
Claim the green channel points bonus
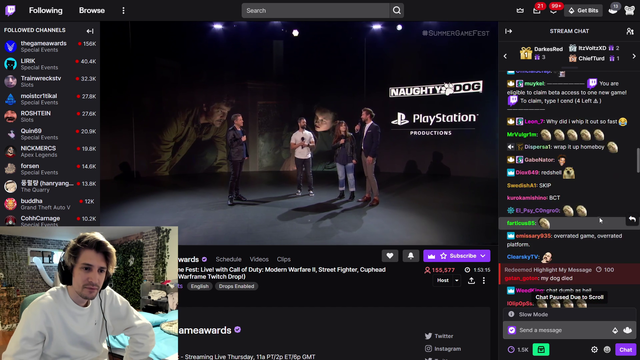tap(541, 349)
